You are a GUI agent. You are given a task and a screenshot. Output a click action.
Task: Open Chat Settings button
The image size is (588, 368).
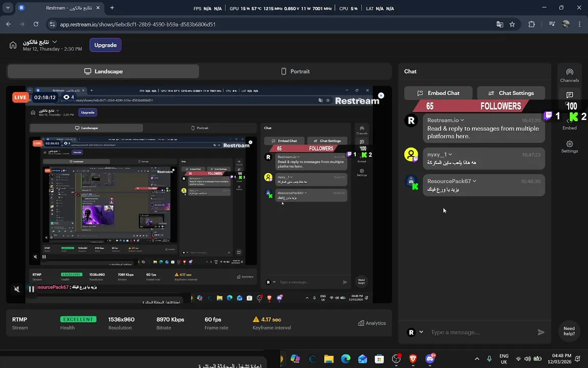(511, 93)
